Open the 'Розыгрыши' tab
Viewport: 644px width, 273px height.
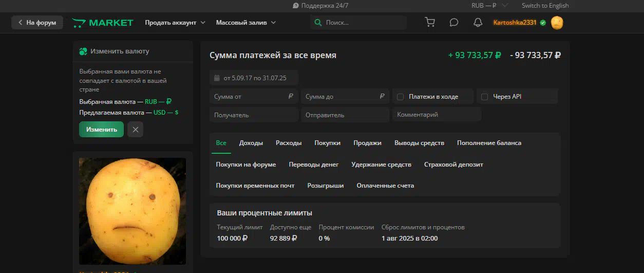coord(326,186)
